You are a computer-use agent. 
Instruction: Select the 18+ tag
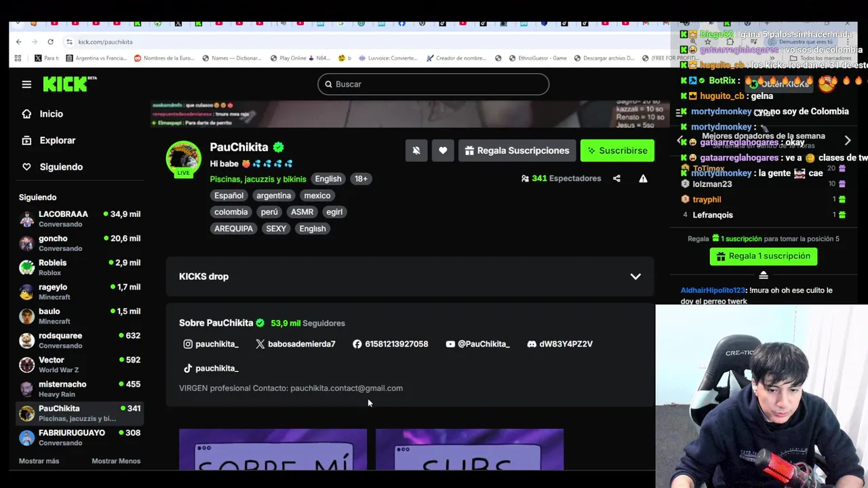[361, 179]
